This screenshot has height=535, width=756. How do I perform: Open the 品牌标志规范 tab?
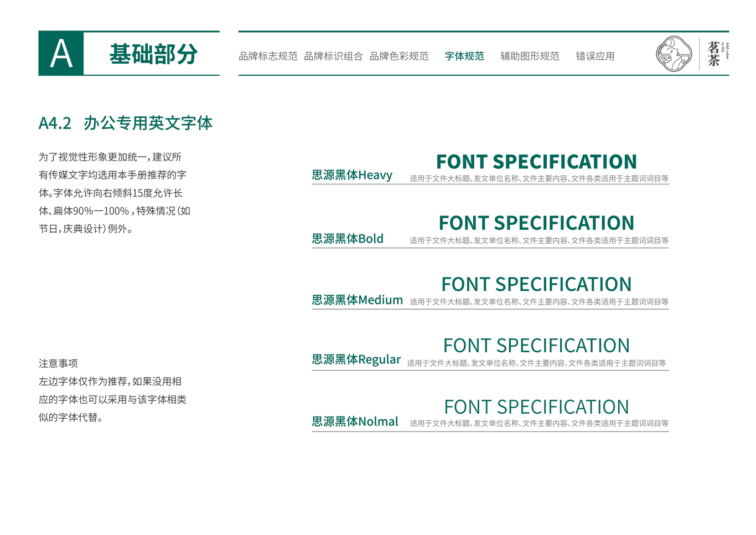[268, 56]
